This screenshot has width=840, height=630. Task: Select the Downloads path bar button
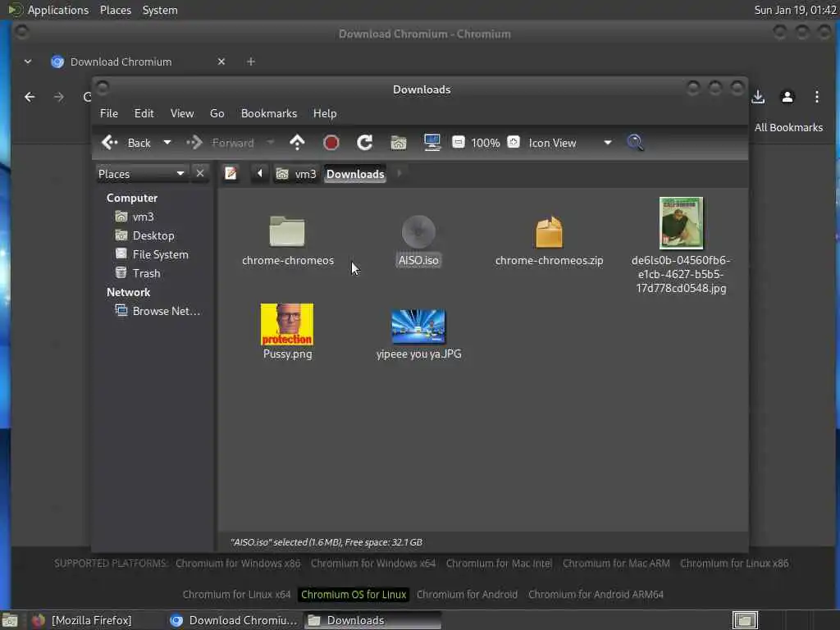pos(355,174)
